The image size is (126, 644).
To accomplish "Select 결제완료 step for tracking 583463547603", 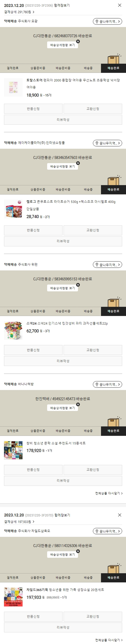I will click(x=12, y=190).
